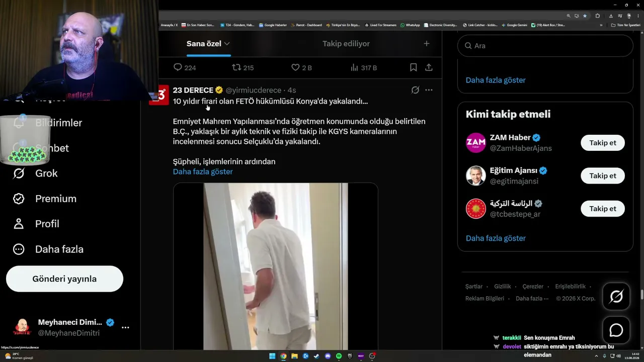
Task: Open Bildirimler in the sidebar
Action: point(48,123)
